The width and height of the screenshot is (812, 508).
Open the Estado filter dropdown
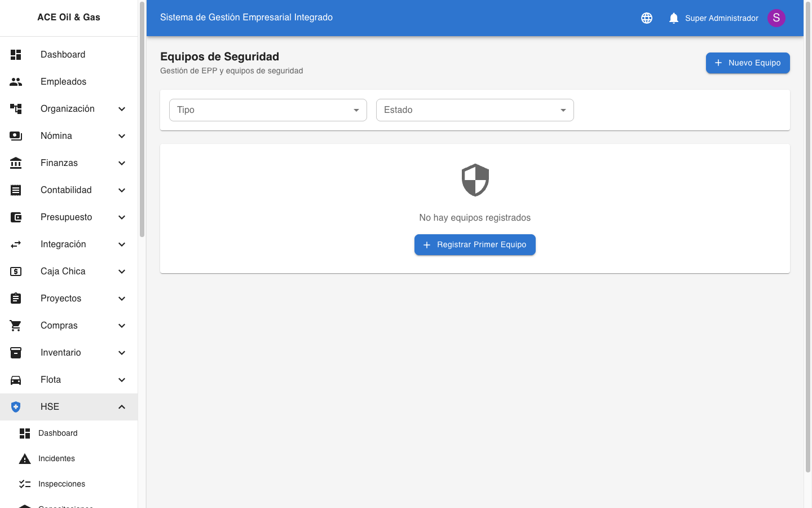click(x=475, y=110)
